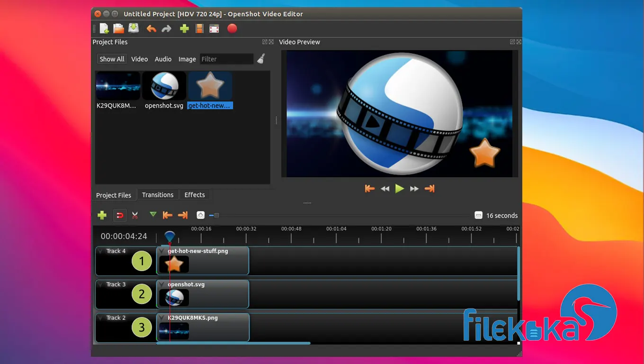The width and height of the screenshot is (644, 364).
Task: Open the Track 2 dropdown arrow
Action: point(101,318)
